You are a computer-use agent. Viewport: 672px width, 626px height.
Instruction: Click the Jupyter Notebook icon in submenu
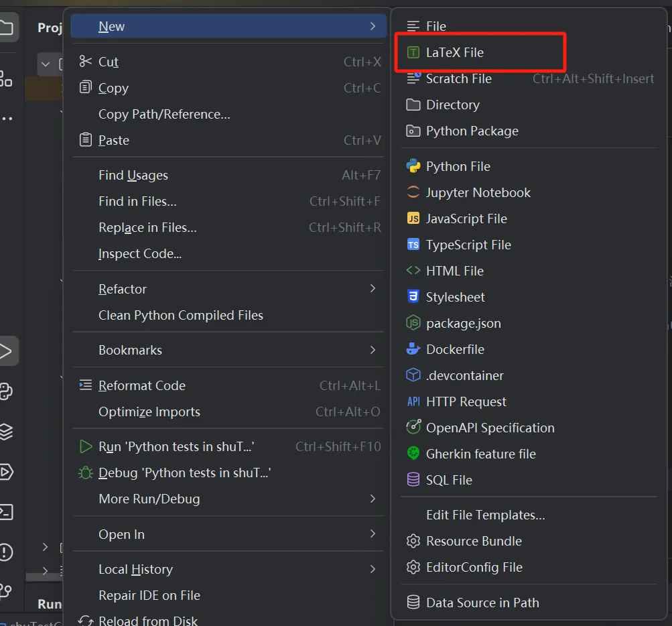413,192
